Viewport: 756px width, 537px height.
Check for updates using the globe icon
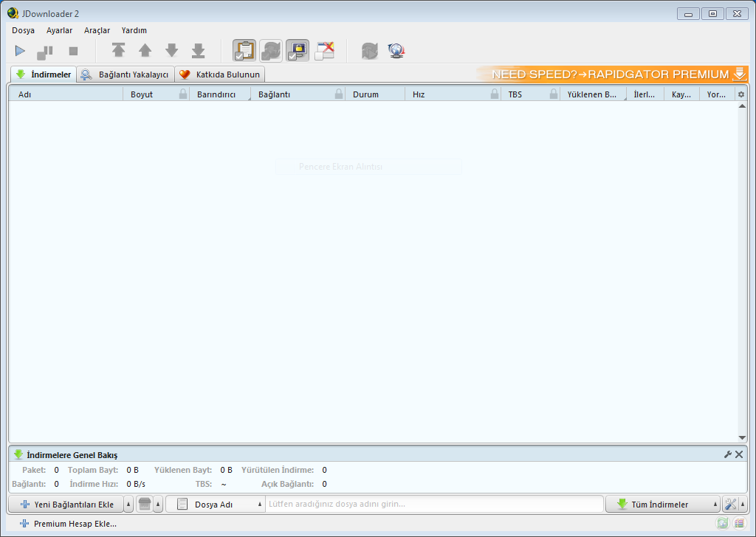click(x=396, y=51)
